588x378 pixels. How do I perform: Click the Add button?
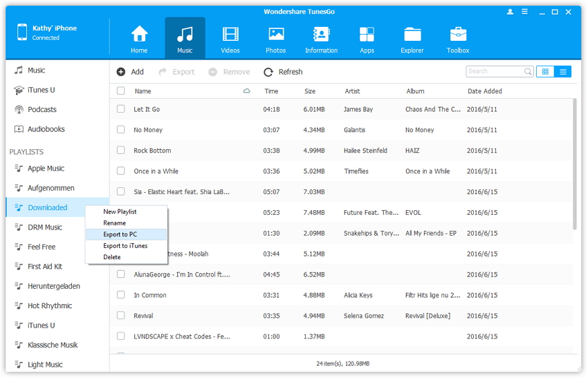click(130, 72)
